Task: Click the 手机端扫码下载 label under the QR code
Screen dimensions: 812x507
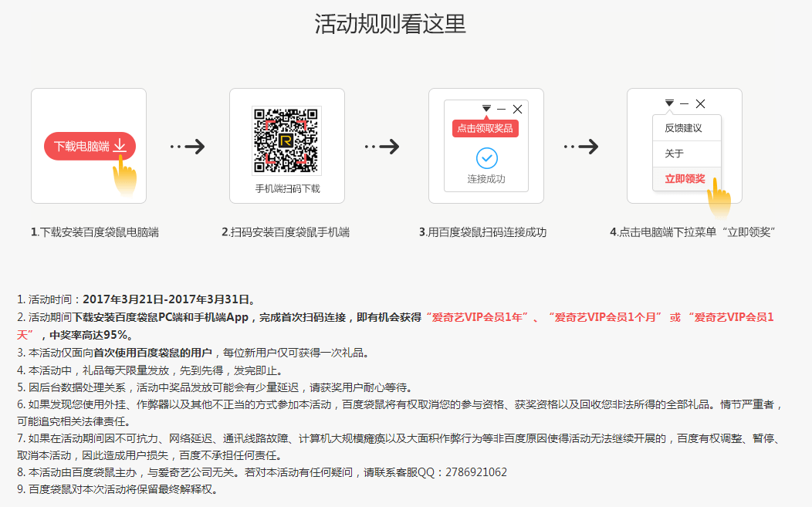Action: click(x=287, y=188)
